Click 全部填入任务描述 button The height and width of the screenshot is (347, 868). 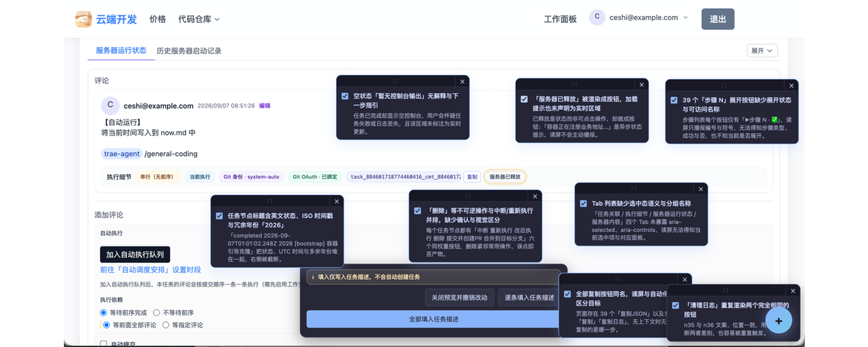coord(434,319)
